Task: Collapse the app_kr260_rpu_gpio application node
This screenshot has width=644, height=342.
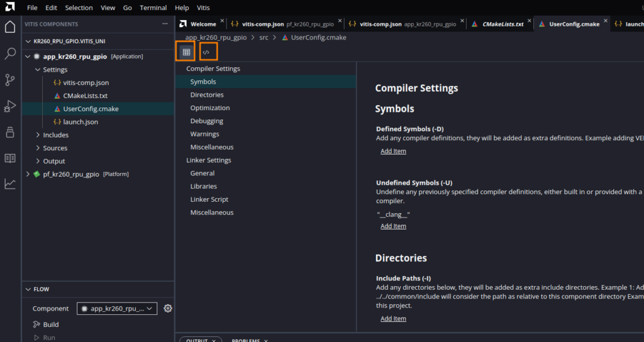Action: click(28, 56)
